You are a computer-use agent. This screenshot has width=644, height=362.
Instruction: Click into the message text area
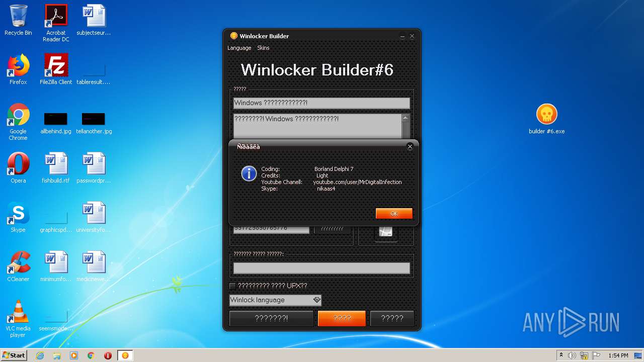pos(317,126)
